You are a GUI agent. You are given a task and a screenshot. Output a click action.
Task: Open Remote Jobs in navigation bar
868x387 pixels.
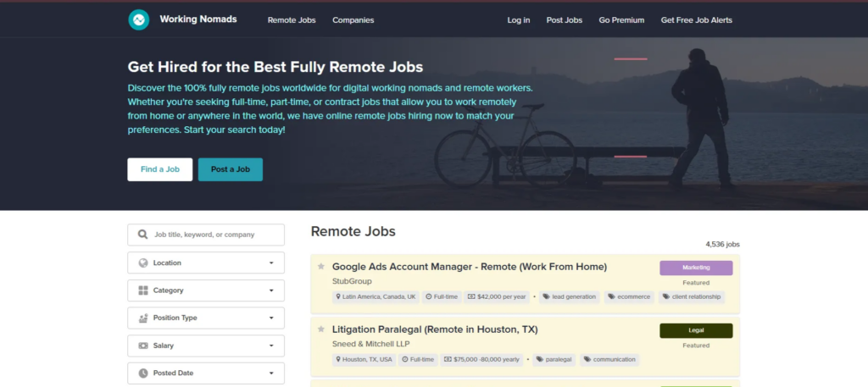click(x=291, y=20)
